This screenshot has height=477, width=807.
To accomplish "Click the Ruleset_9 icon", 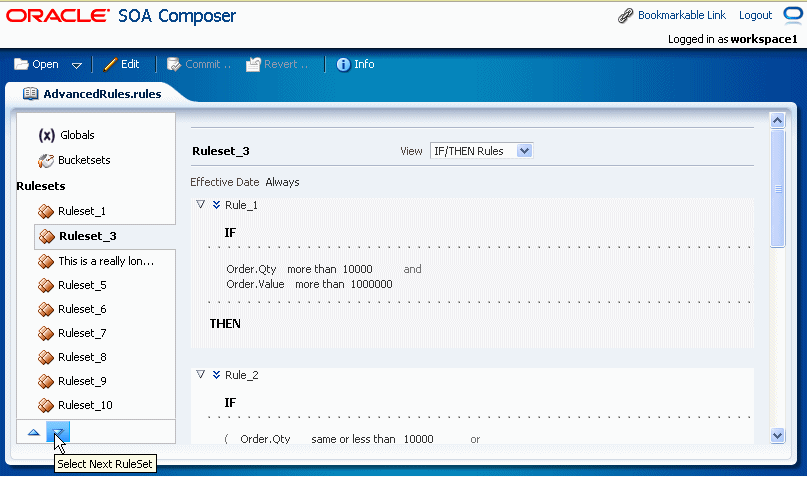I will (46, 381).
